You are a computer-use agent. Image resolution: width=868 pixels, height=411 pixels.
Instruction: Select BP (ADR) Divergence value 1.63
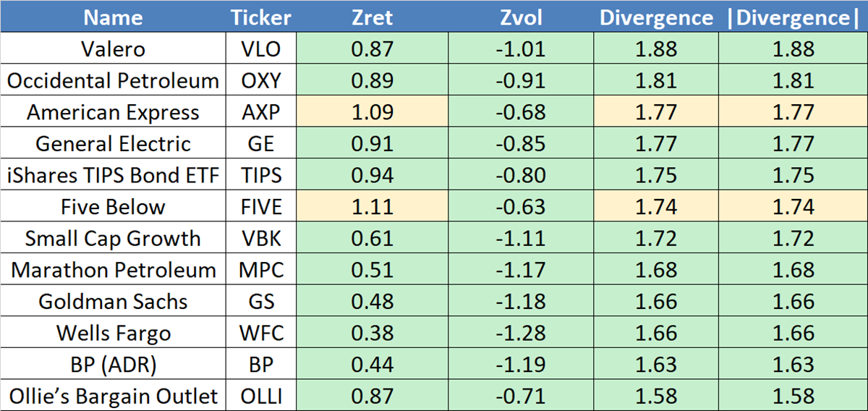[656, 365]
